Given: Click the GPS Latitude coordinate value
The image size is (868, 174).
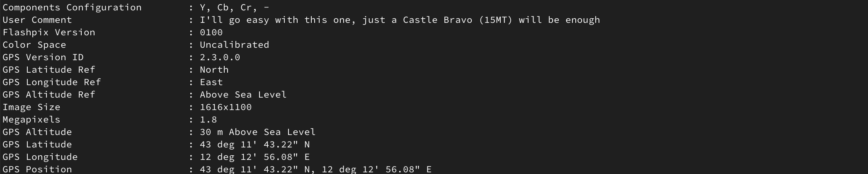Looking at the screenshot, I should click(x=255, y=145).
